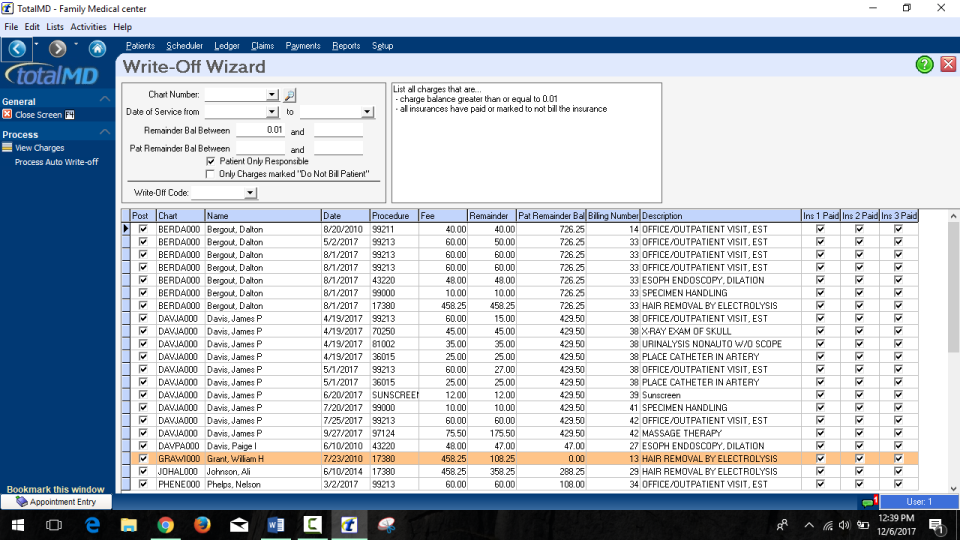Open the Payments tab
This screenshot has width=960, height=540.
coord(302,46)
